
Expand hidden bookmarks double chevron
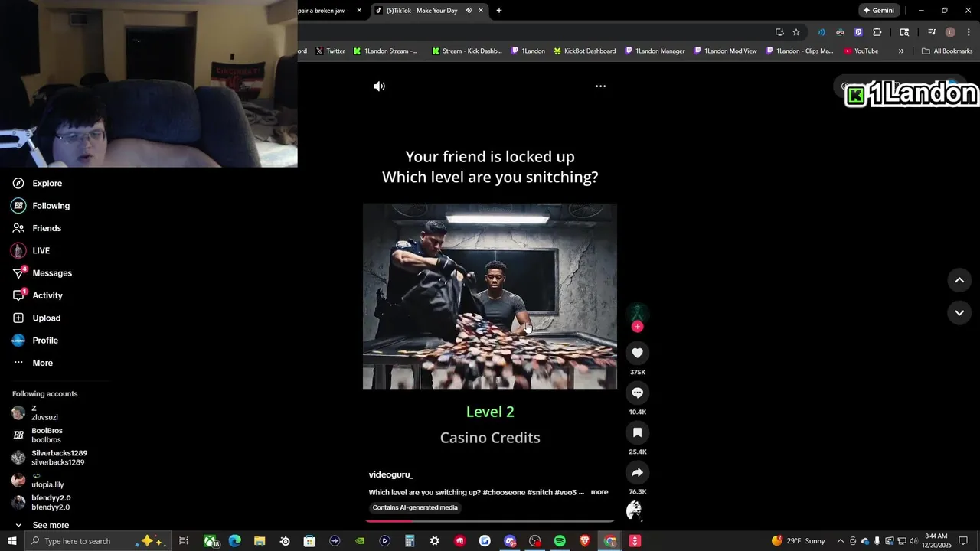point(901,51)
